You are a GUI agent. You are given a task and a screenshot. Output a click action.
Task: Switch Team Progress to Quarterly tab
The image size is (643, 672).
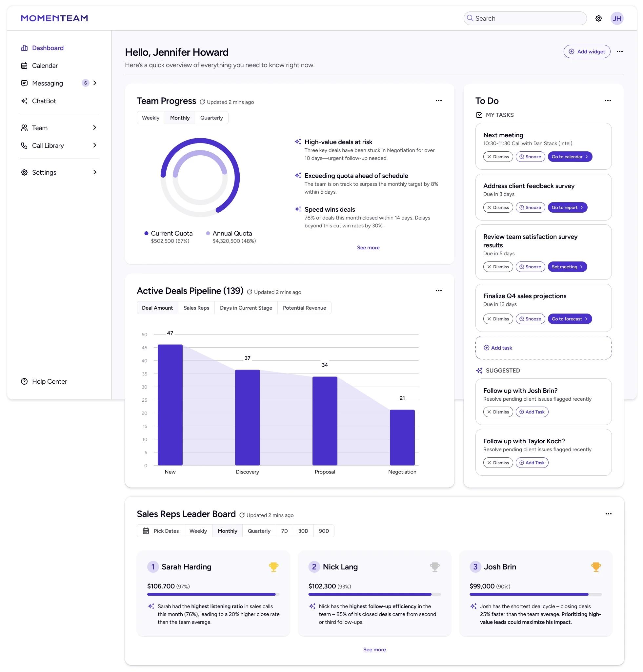211,118
